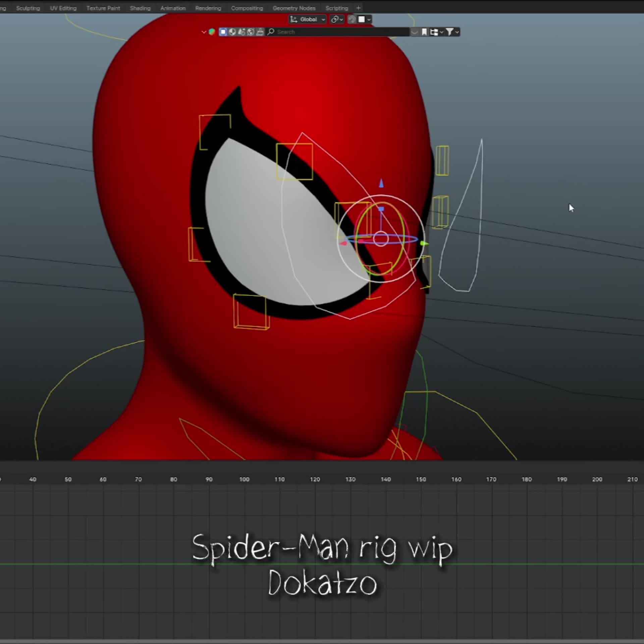Open the Geometry Nodes workspace tab
This screenshot has width=644, height=644.
coord(294,8)
